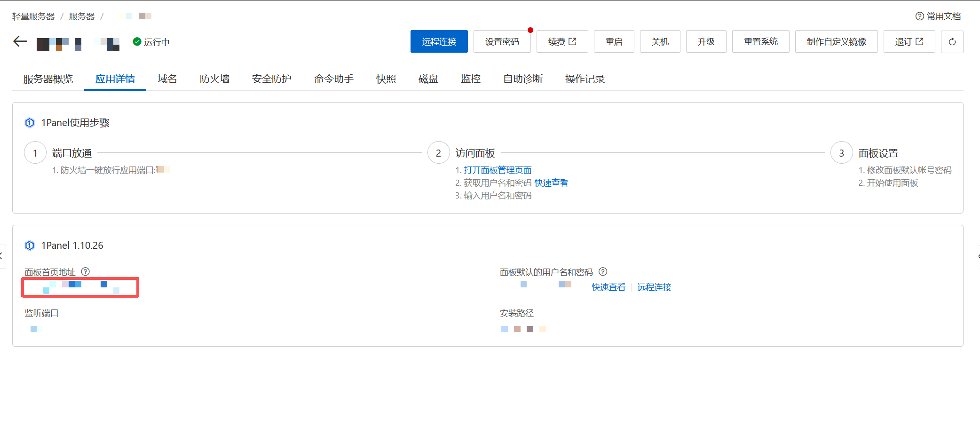This screenshot has height=428, width=980.
Task: Click 快速查看 link under default credentials
Action: [x=609, y=287]
